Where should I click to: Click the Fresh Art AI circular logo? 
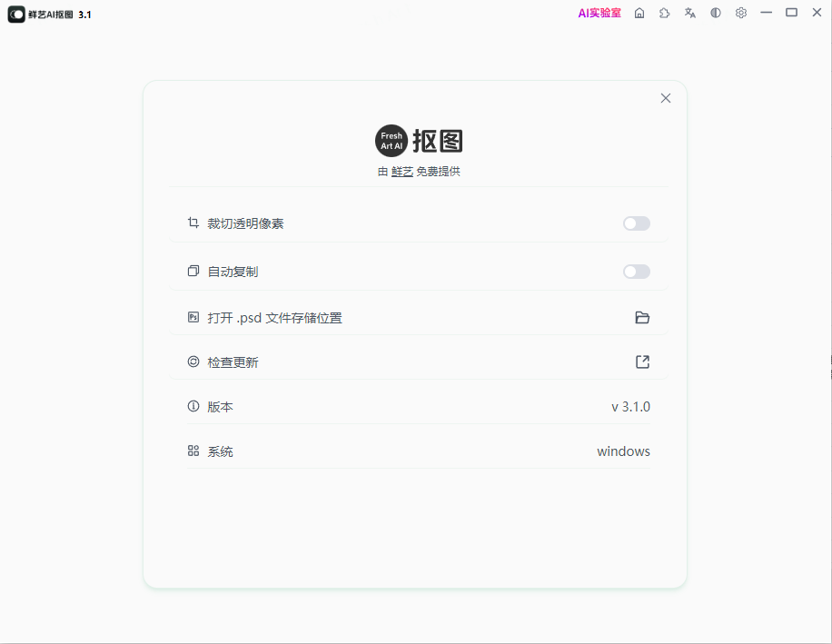click(x=391, y=141)
